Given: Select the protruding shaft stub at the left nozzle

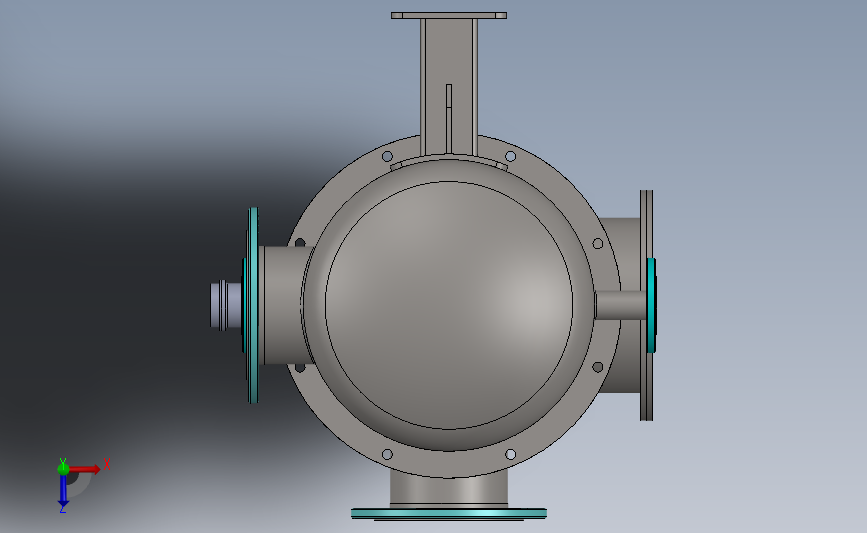Looking at the screenshot, I should click(226, 305).
